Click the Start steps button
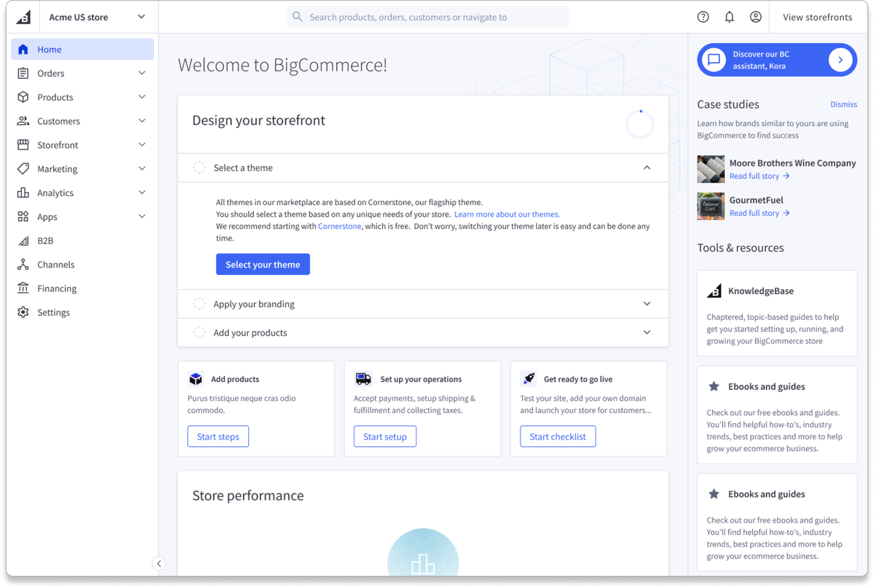The width and height of the screenshot is (874, 588). (x=218, y=436)
